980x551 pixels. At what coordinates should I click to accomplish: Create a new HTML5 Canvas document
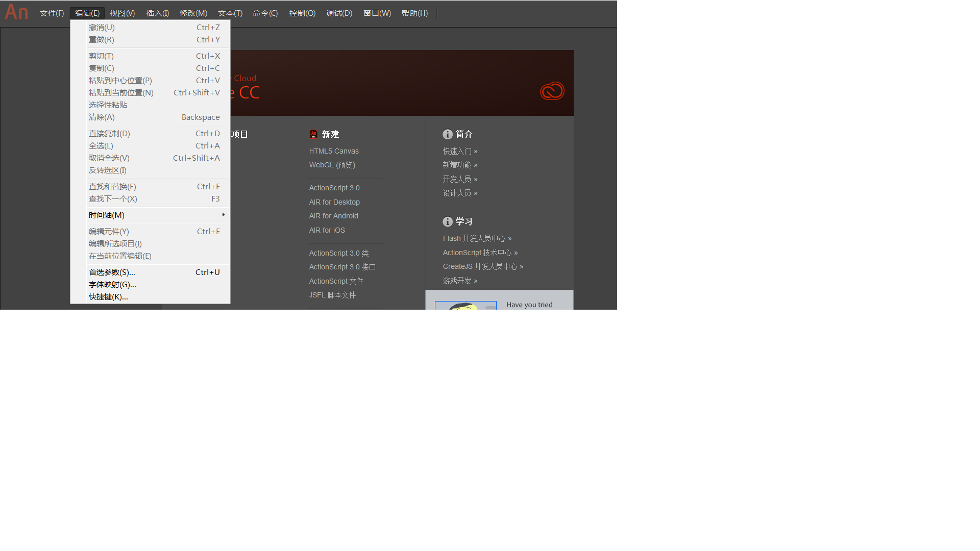tap(334, 151)
